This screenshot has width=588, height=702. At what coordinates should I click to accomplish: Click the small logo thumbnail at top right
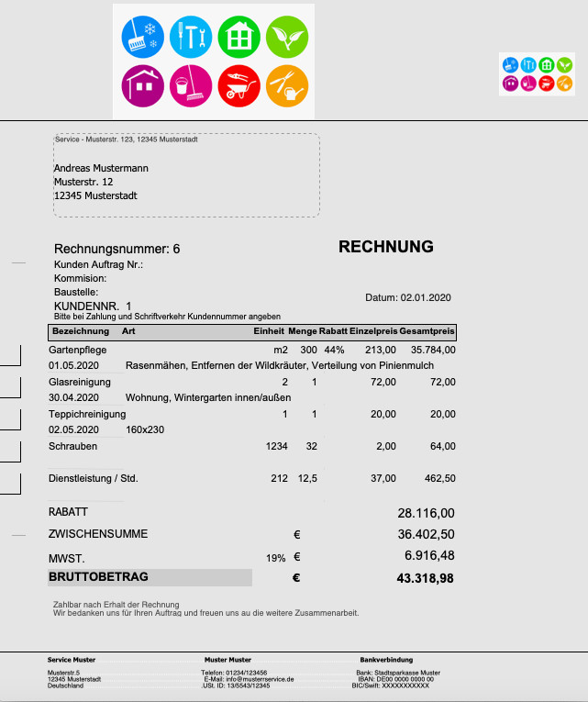click(x=537, y=74)
